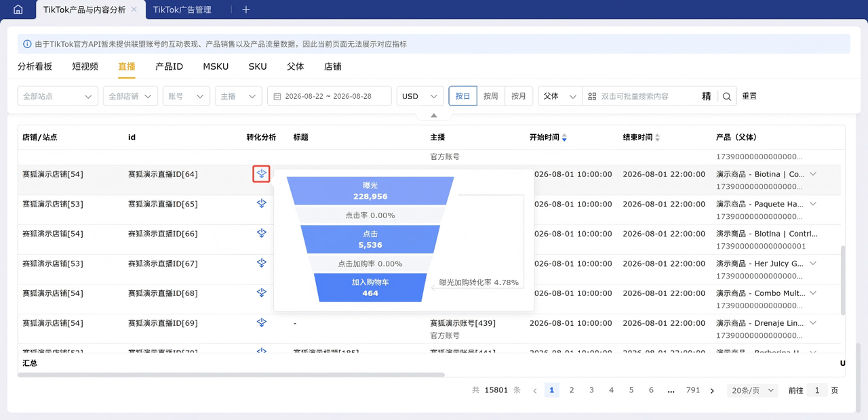Image resolution: width=868 pixels, height=420 pixels.
Task: Expand the 账号 dropdown
Action: (x=186, y=96)
